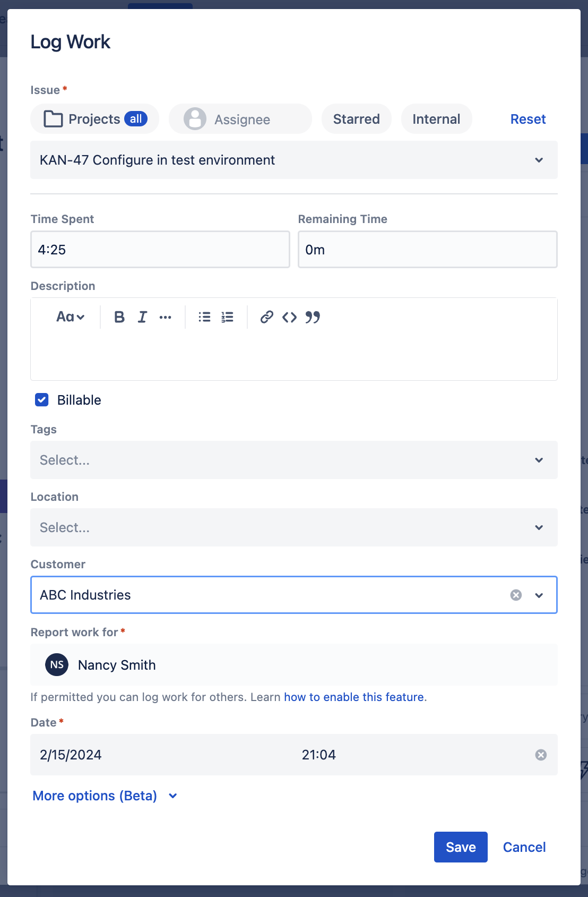The width and height of the screenshot is (588, 897).
Task: Clear the ABC Industries customer selection
Action: click(x=516, y=595)
